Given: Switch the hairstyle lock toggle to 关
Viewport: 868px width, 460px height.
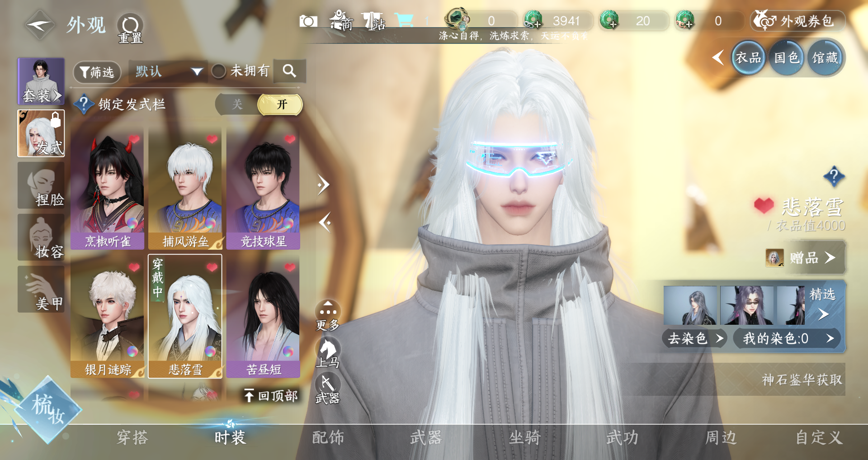Looking at the screenshot, I should pyautogui.click(x=237, y=105).
